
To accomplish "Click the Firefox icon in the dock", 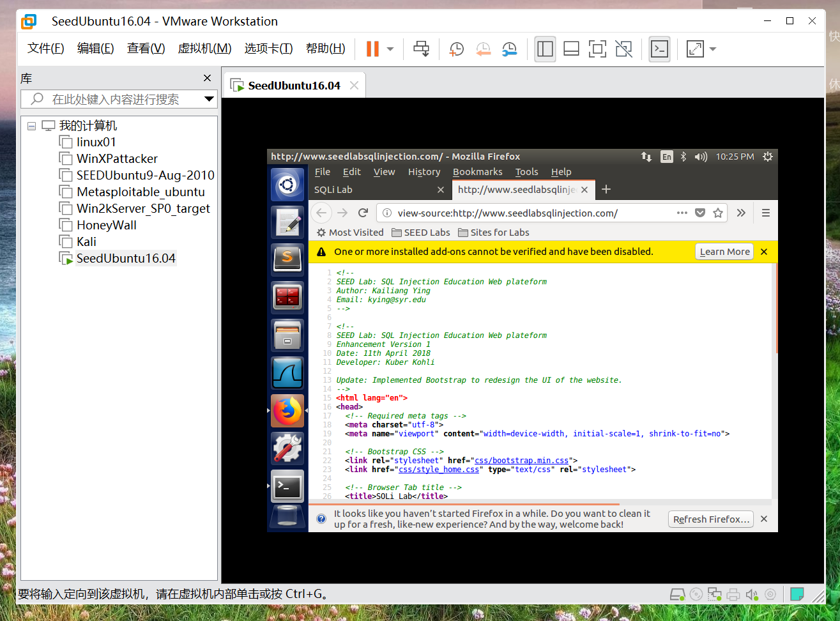I will pos(287,411).
